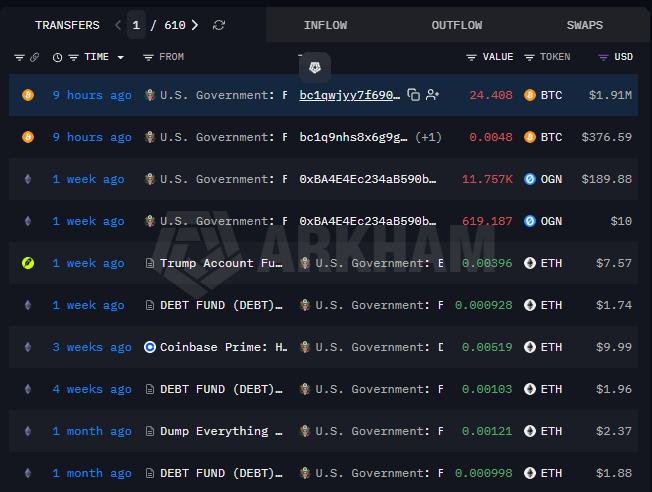Viewport: 652px width, 492px height.
Task: Go to previous transfers page
Action: [x=118, y=25]
